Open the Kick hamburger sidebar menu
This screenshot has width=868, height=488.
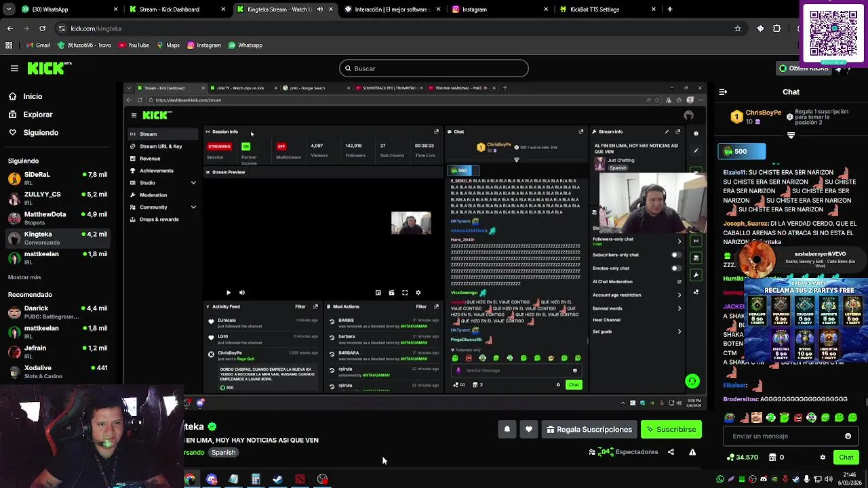point(14,68)
